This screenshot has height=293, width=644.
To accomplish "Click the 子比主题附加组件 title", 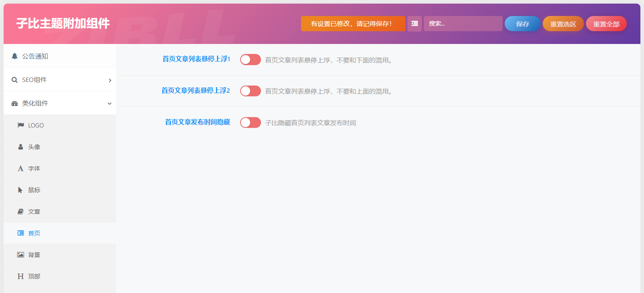I will tap(63, 23).
